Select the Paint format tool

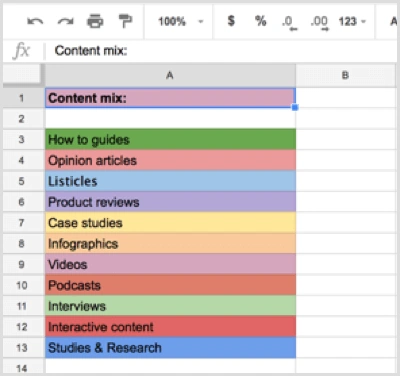click(125, 22)
